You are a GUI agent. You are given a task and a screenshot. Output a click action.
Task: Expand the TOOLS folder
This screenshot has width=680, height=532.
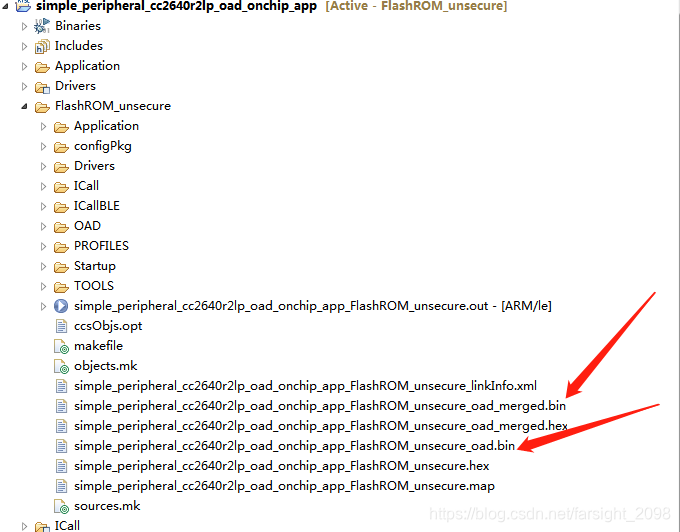[x=43, y=286]
